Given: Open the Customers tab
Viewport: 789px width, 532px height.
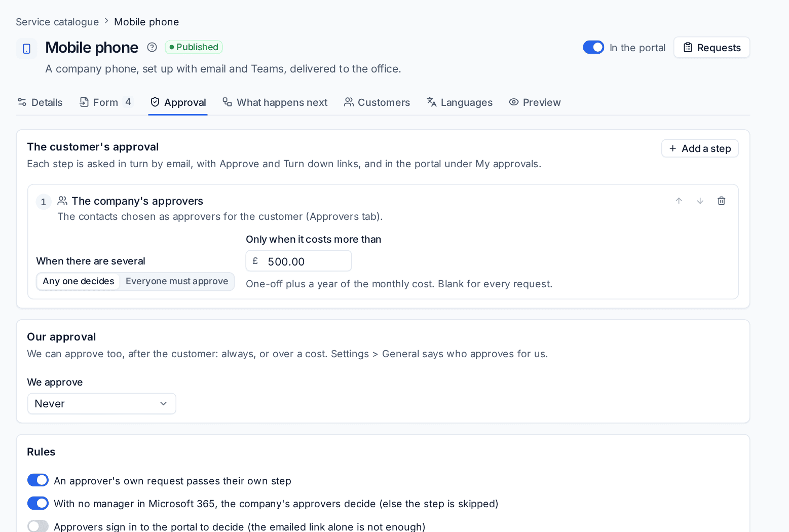Looking at the screenshot, I should 377,102.
